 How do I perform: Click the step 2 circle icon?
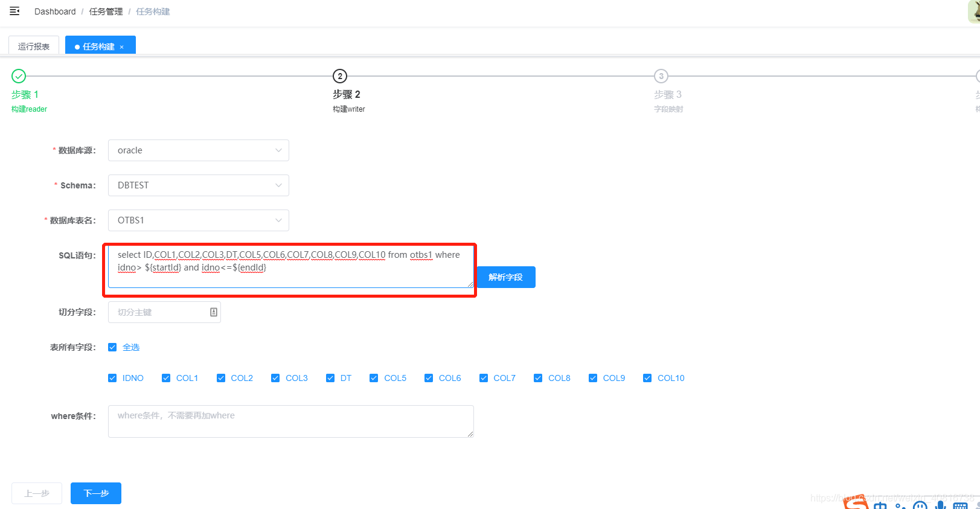tap(340, 76)
